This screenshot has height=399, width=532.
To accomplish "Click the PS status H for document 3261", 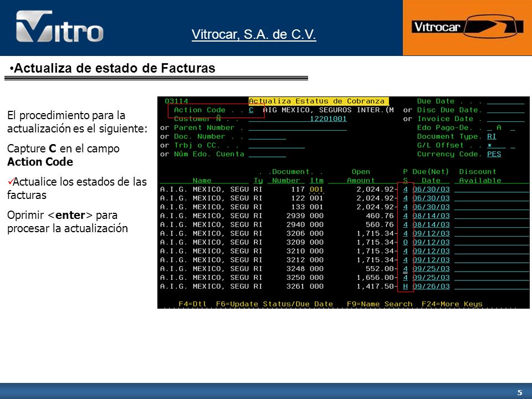I will (x=406, y=287).
